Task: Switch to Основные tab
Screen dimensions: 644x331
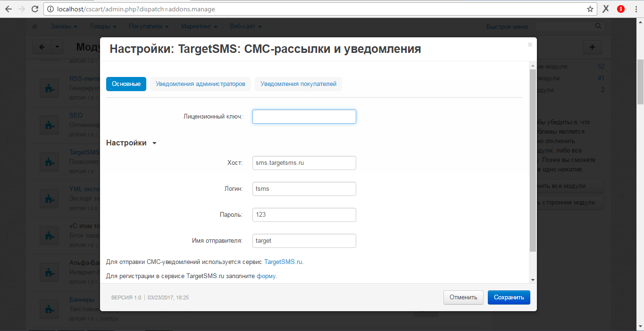Action: point(126,84)
